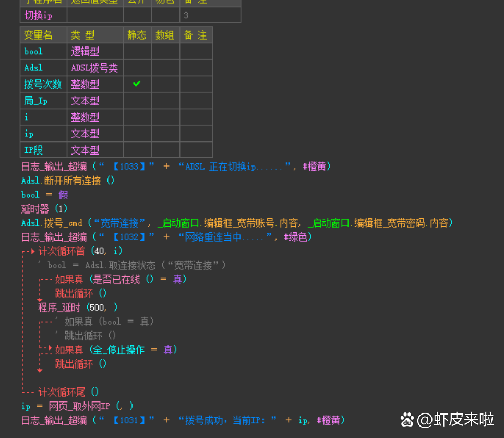Viewport: 504px width, 438px height.
Task: Toggle the 静态 cell in the bool row
Action: tap(137, 51)
